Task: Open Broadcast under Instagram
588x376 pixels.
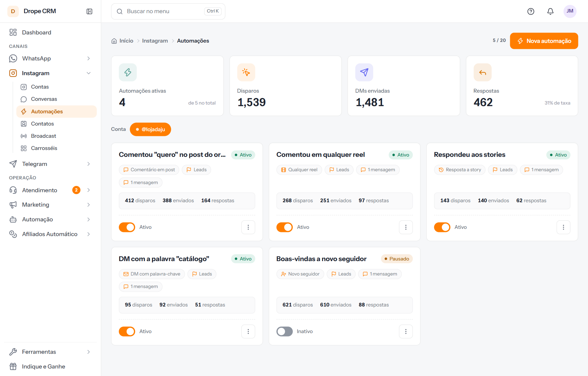Action: 56,136
